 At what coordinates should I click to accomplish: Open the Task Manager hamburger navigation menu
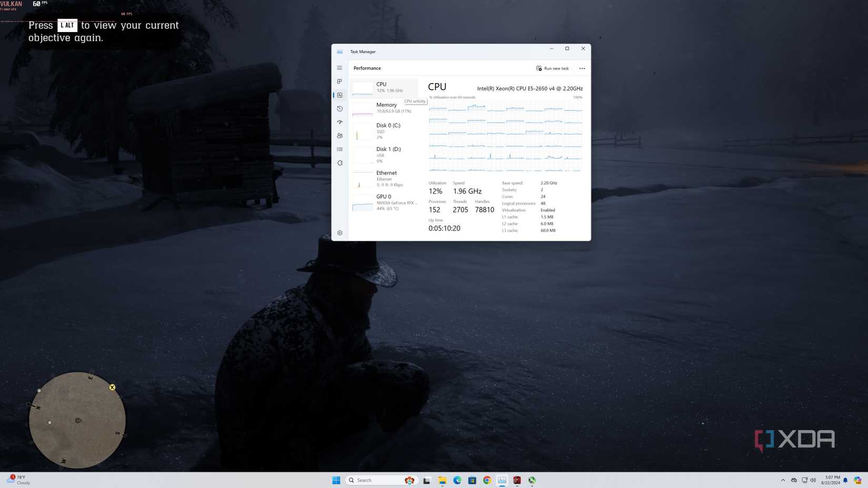point(339,68)
